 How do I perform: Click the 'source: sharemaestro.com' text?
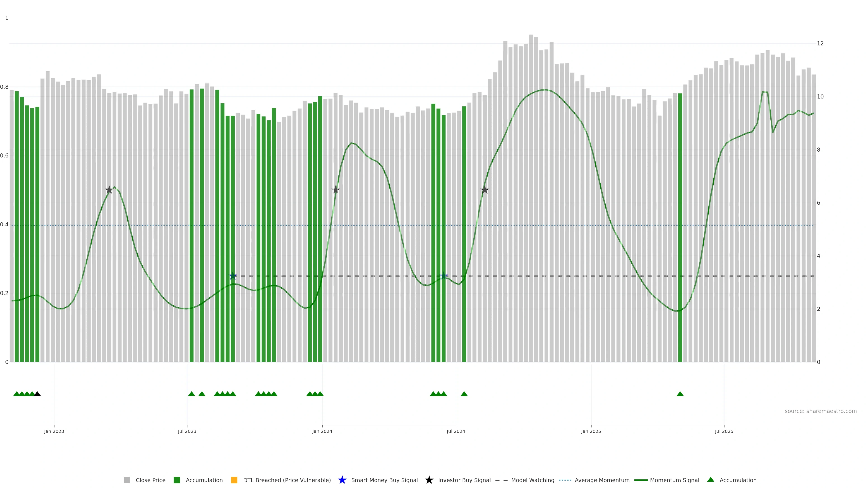coord(821,411)
